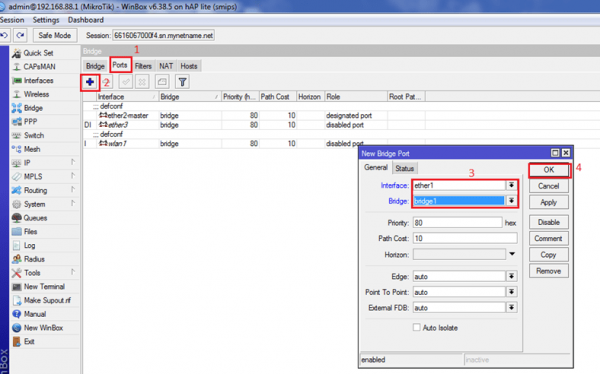600x374 pixels.
Task: Expand the Horizon field arrow
Action: [x=512, y=254]
